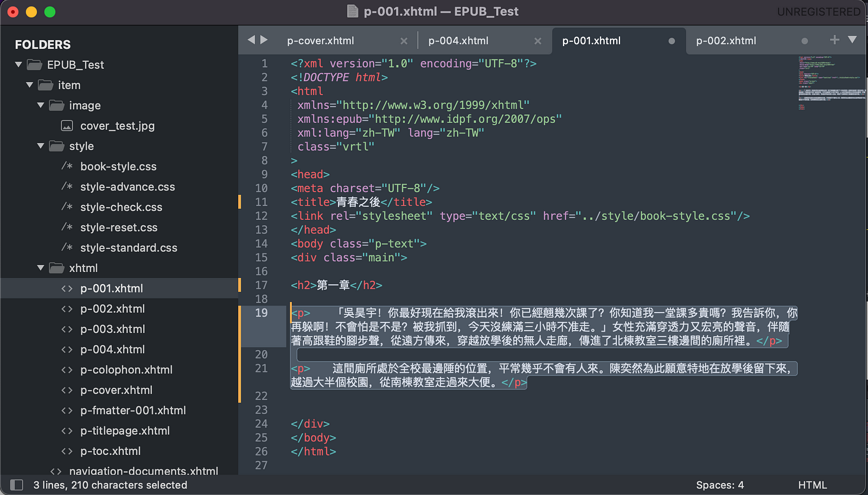Viewport: 868px width, 495px height.
Task: Switch to the p-004.xhtml tab
Action: coord(458,41)
